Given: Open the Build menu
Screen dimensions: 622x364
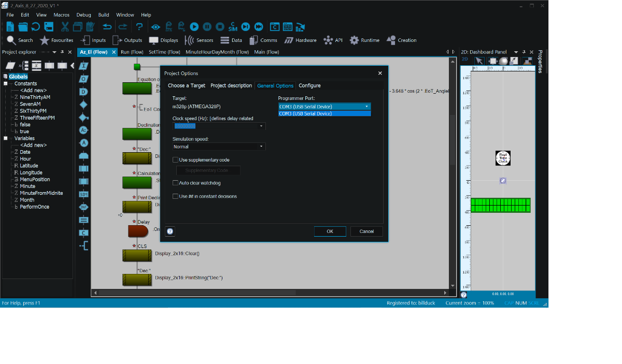Looking at the screenshot, I should point(103,15).
